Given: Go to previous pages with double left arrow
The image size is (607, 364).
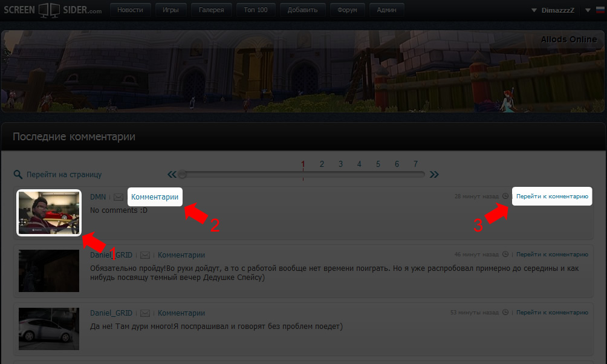Looking at the screenshot, I should point(172,174).
